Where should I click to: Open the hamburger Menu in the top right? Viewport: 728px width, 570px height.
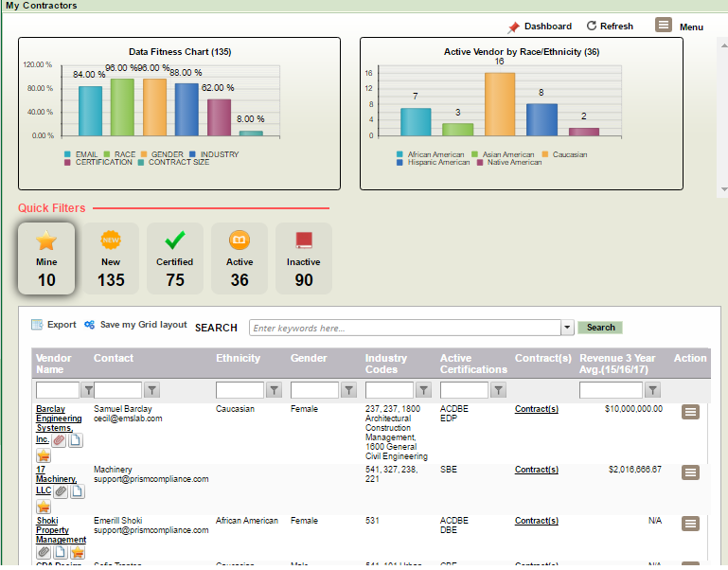tap(664, 26)
